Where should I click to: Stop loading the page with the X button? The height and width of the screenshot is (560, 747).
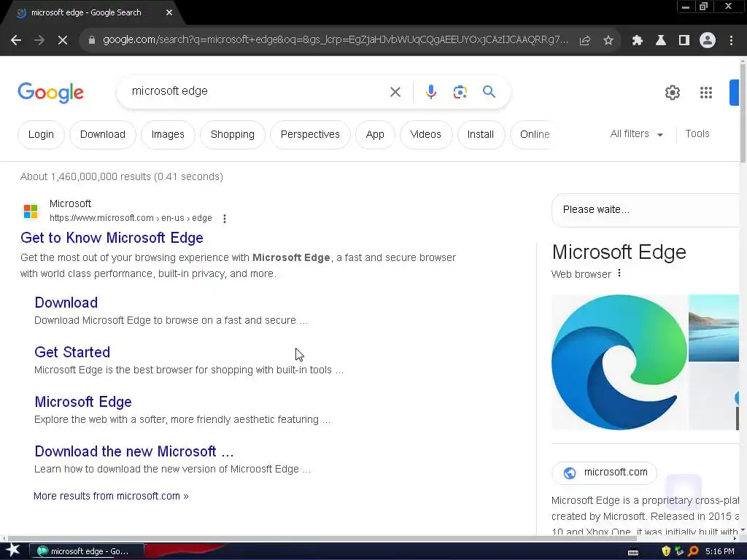[x=63, y=41]
